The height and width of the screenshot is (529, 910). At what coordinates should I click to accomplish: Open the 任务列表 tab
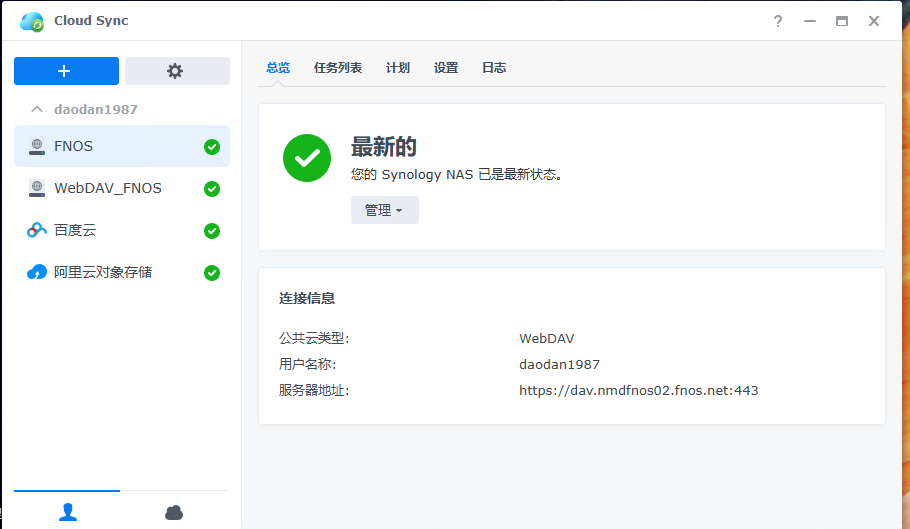[338, 68]
